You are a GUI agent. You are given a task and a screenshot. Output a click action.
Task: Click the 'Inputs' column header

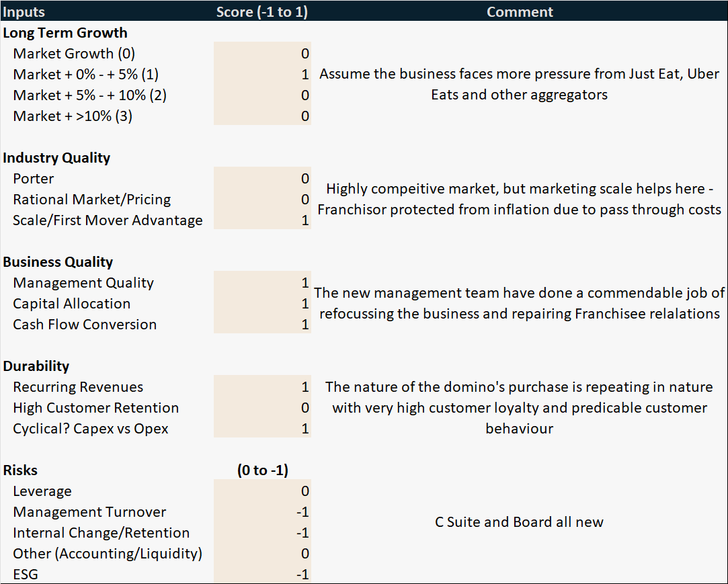point(24,11)
